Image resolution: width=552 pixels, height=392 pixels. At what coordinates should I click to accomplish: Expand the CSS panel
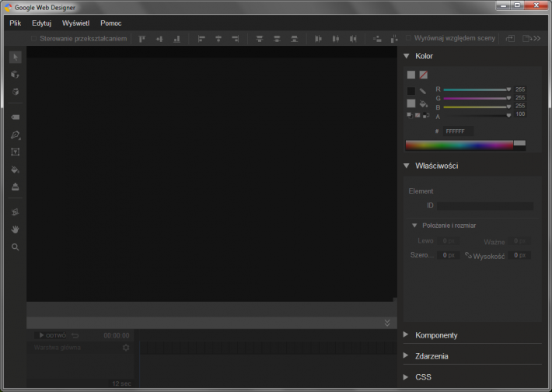406,377
